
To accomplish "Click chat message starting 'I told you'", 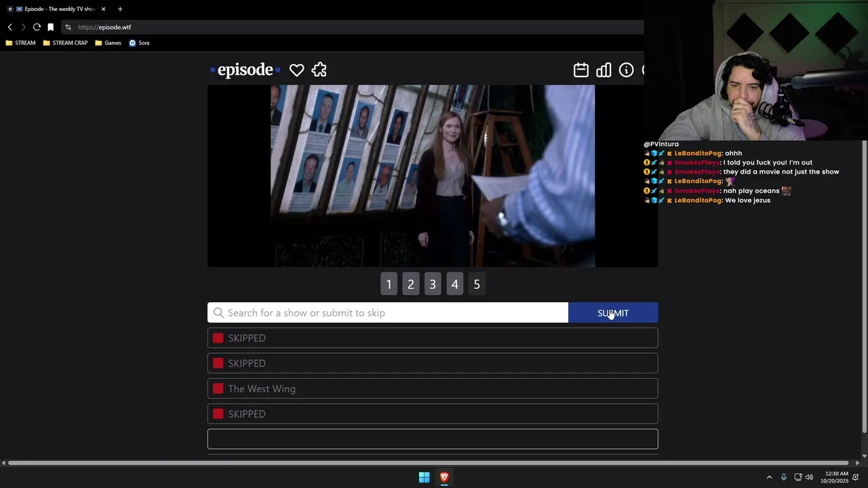I will pos(768,163).
